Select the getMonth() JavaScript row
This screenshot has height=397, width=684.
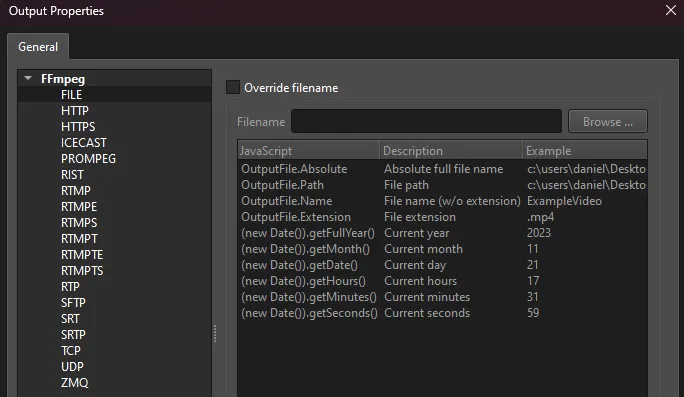[x=442, y=249]
